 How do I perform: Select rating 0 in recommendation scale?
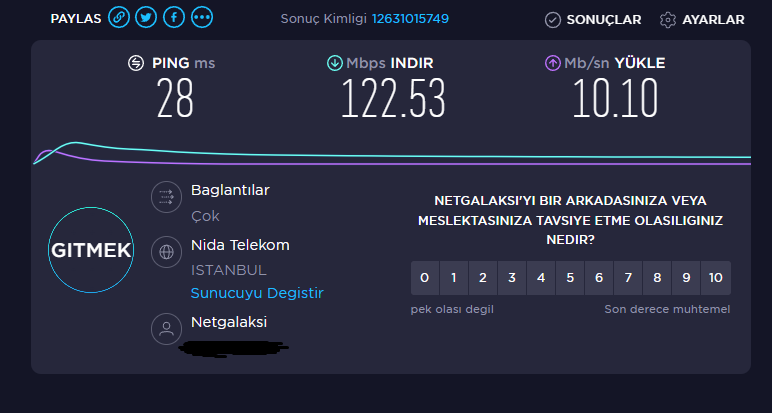click(x=424, y=278)
